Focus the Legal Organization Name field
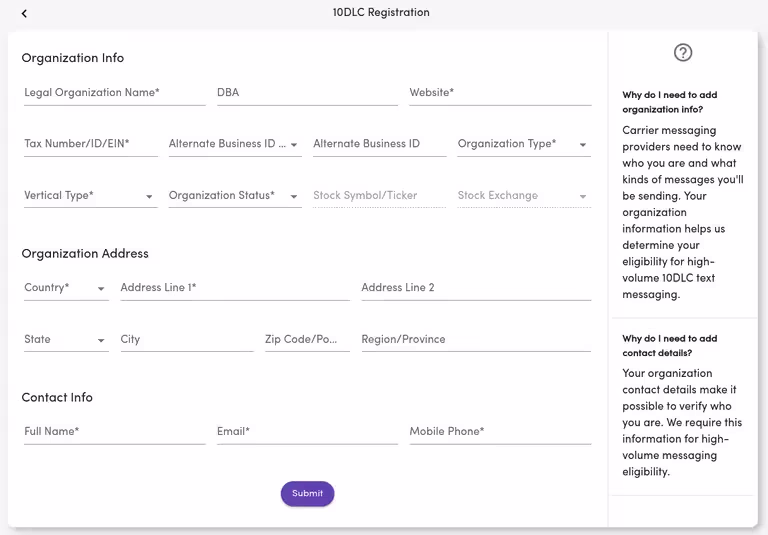Screen dimensions: 768x535 click(115, 93)
